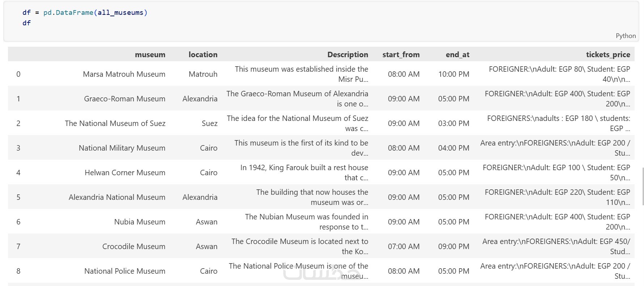Click the row index 3 cell

pos(18,148)
